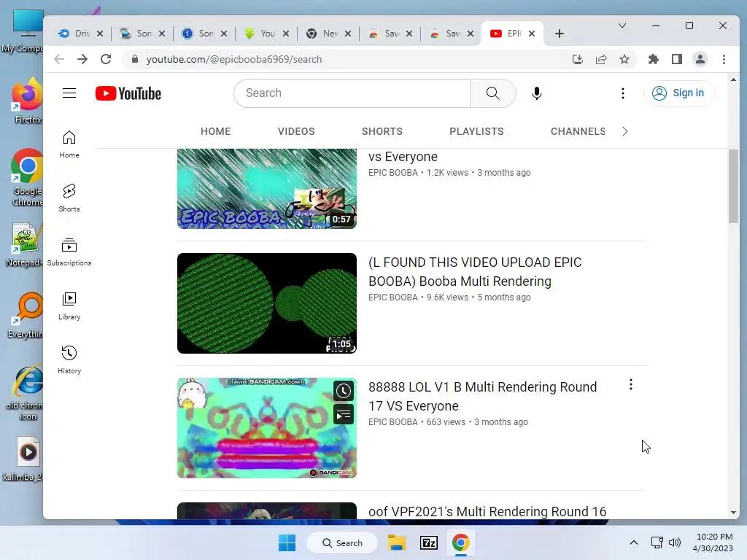The image size is (747, 560).
Task: View site information lock icon
Action: coord(135,59)
